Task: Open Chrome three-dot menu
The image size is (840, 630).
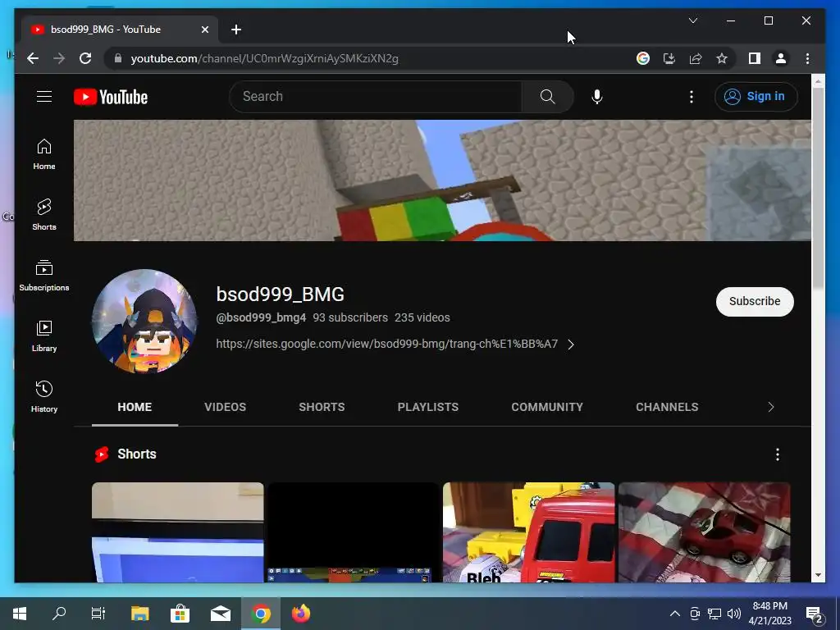Action: (807, 58)
